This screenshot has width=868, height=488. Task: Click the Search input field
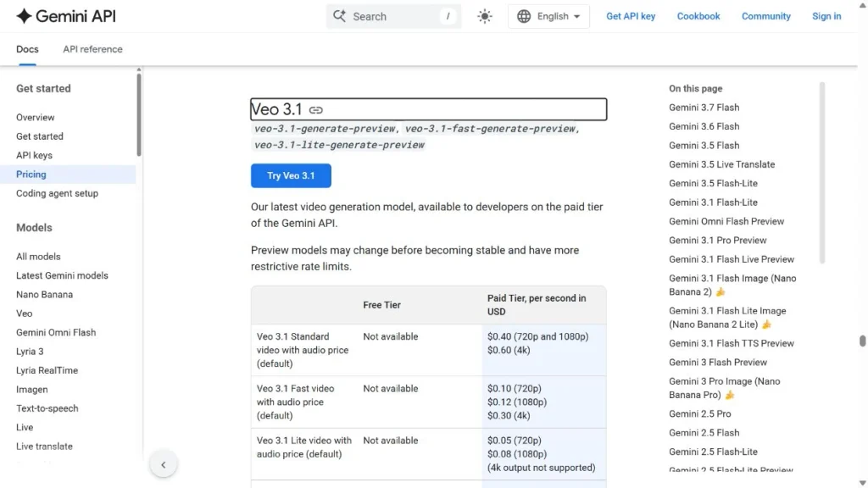[x=393, y=16]
